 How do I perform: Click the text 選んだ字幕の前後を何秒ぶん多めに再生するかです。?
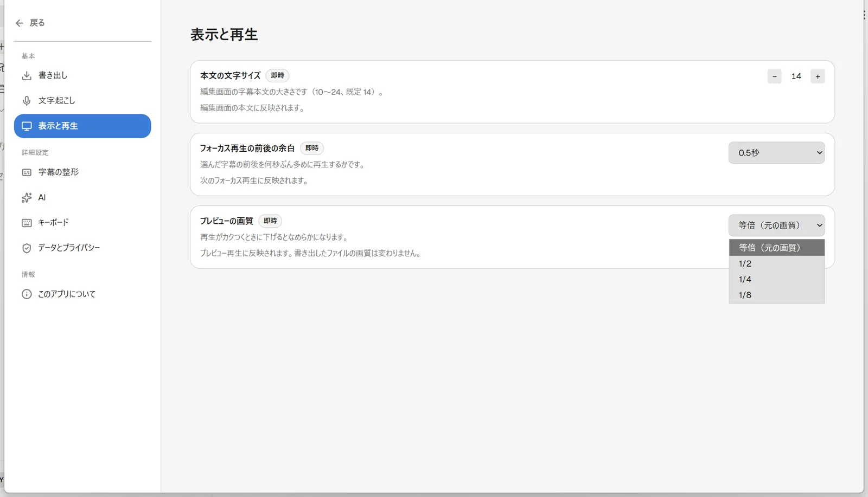(x=283, y=165)
